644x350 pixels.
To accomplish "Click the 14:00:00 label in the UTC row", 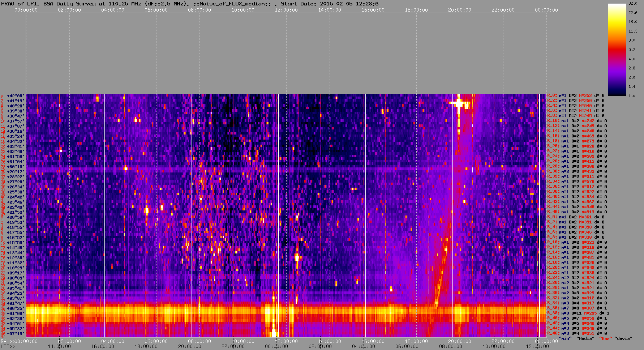I will click(x=59, y=346).
